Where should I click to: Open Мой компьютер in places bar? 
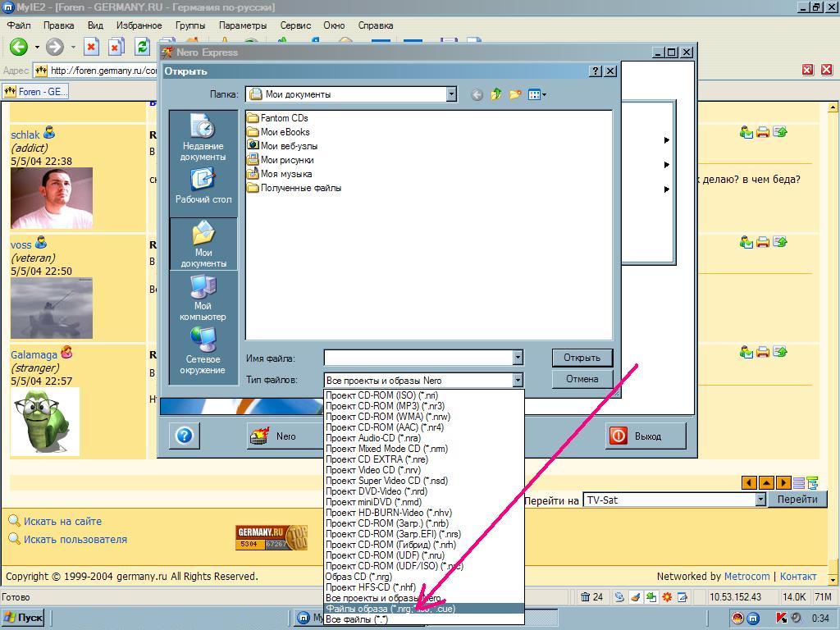203,297
